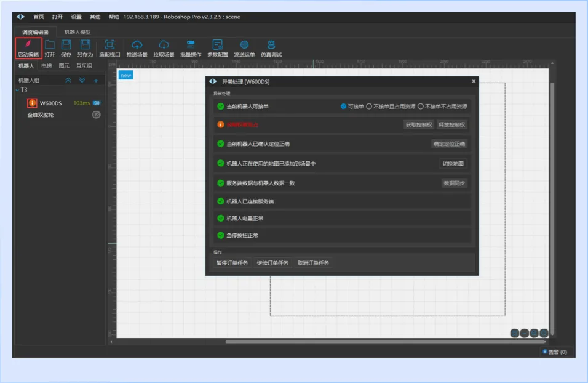Click the 拉取场景 cloud download icon
The height and width of the screenshot is (383, 588).
click(x=164, y=45)
